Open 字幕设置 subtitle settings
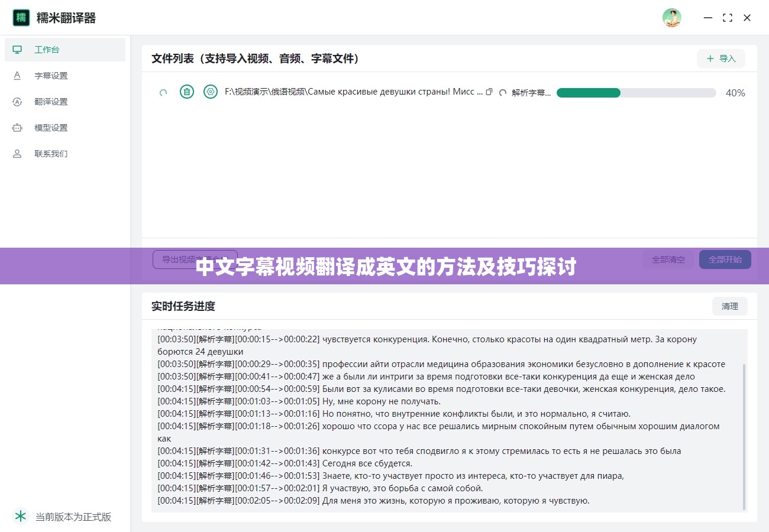 tap(65, 76)
